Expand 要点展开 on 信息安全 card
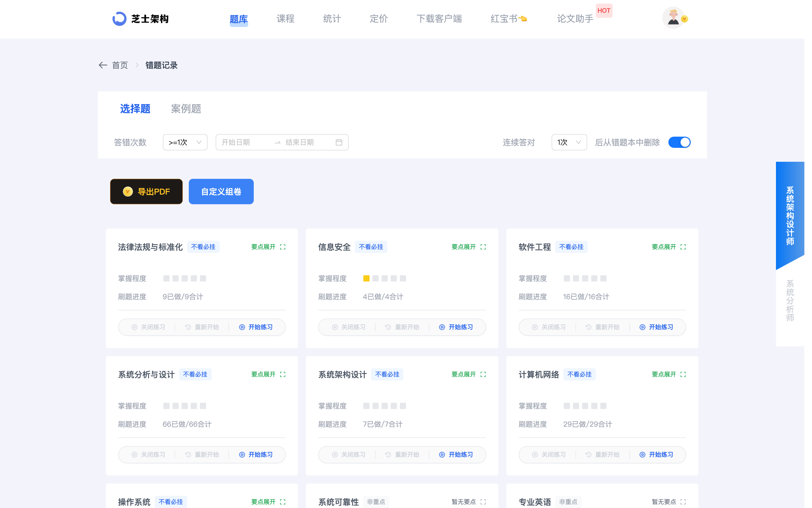 [464, 247]
